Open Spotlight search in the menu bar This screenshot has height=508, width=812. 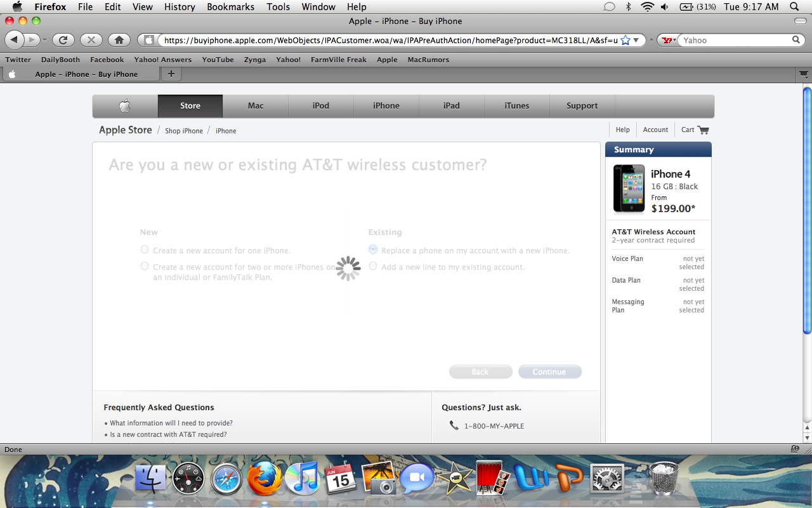[x=794, y=7]
